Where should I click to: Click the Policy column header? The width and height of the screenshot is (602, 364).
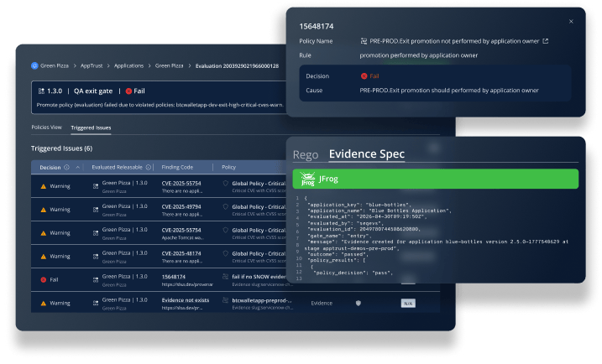point(228,167)
